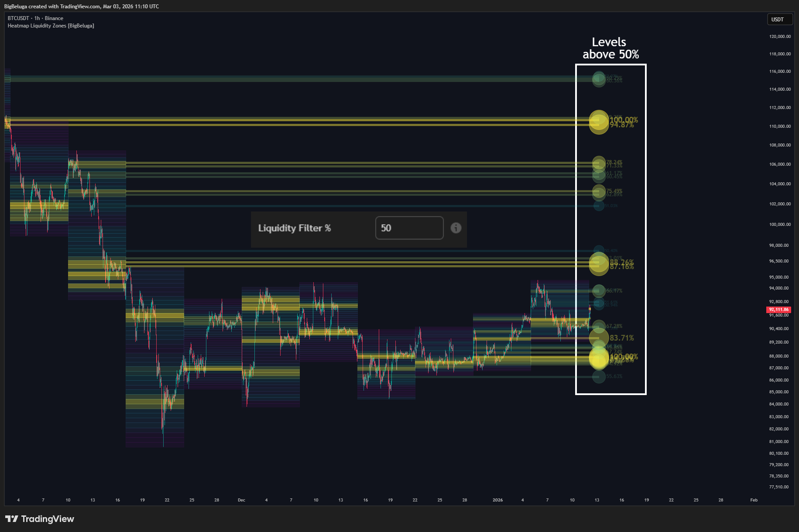Click the 2026 label on the time axis

point(497,500)
